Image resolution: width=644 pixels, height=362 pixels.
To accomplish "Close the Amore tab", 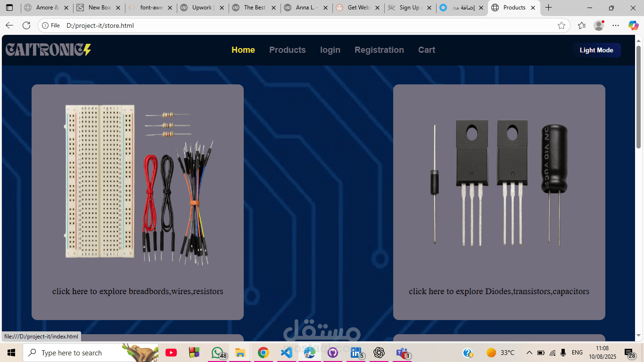I will (66, 8).
